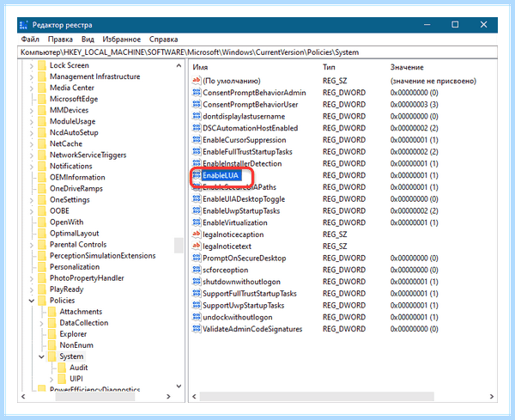
Task: Select the SupportFullTrustStartupTasks value icon
Action: tap(197, 294)
